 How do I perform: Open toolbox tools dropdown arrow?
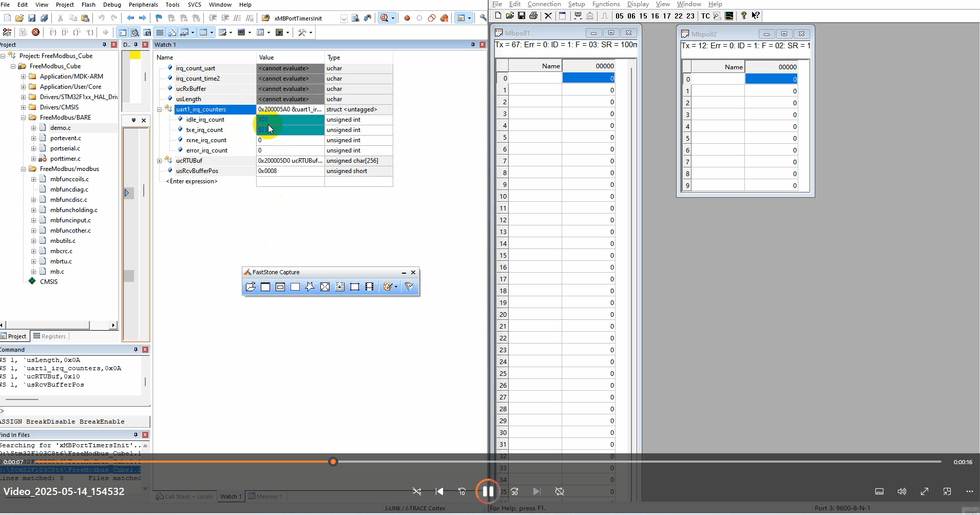point(311,32)
